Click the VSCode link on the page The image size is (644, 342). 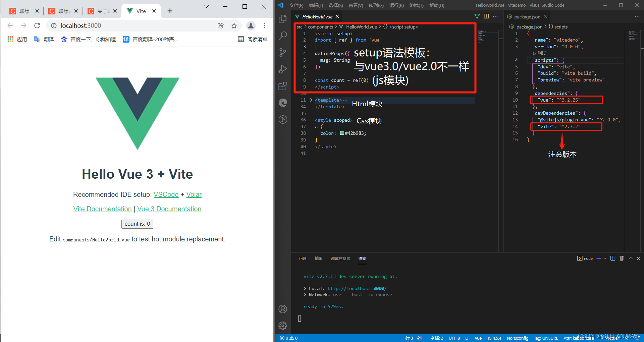(166, 194)
